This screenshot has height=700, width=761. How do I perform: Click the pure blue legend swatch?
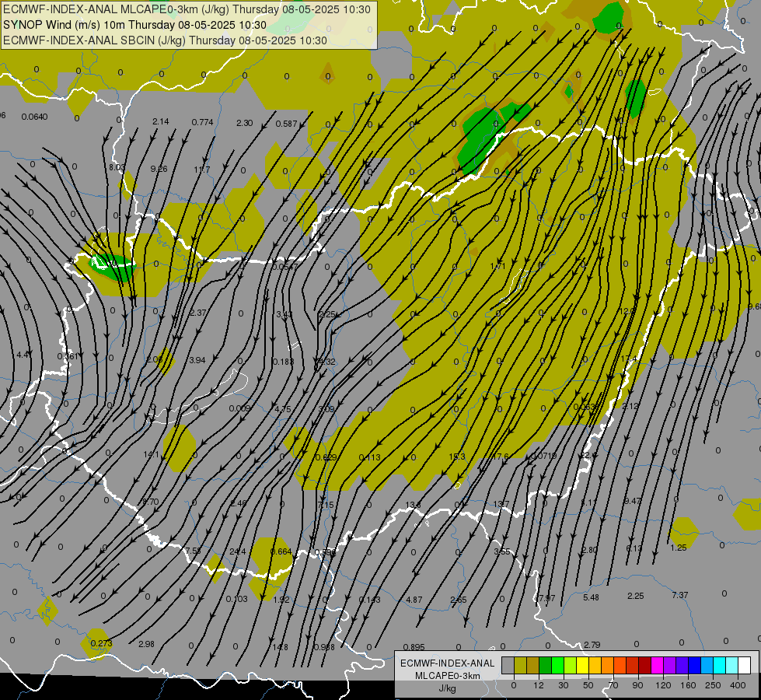click(x=694, y=666)
